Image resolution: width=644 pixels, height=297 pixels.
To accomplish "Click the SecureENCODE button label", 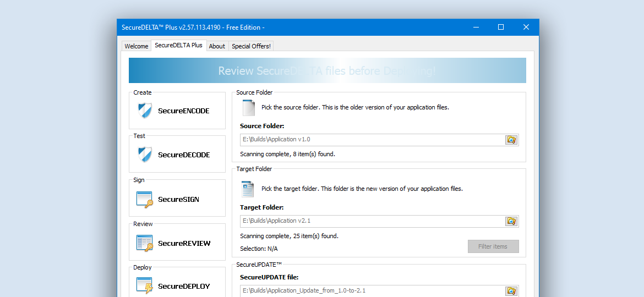I will [x=184, y=111].
